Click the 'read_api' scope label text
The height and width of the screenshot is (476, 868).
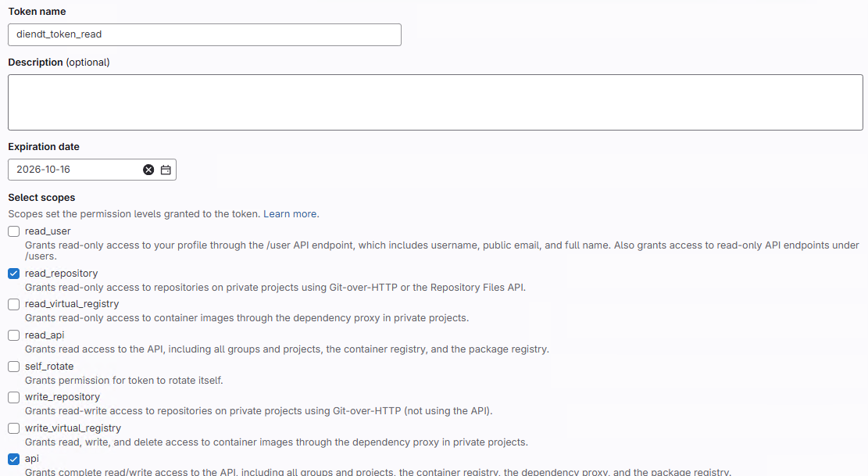(x=45, y=335)
